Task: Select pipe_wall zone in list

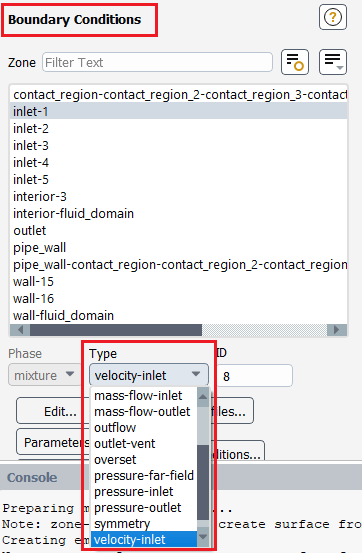Action: tap(179, 248)
